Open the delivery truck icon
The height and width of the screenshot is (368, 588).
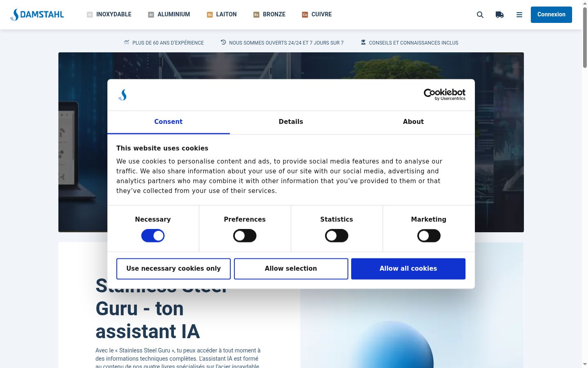click(500, 15)
